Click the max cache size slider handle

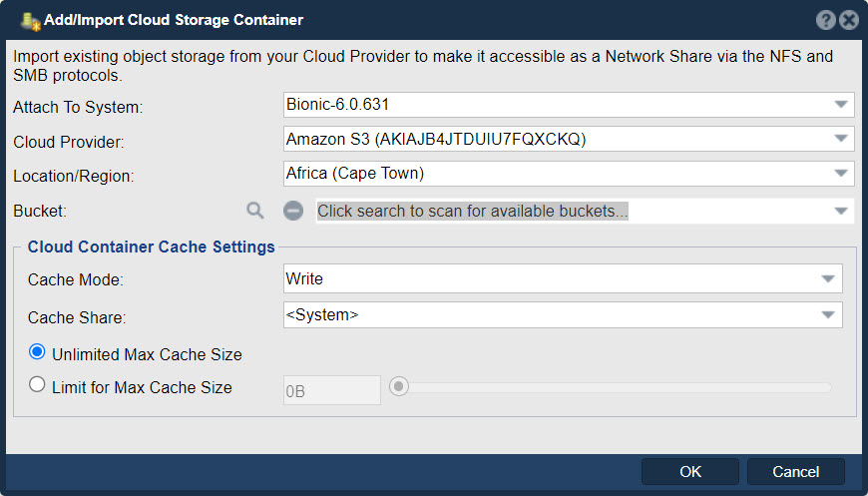[x=398, y=386]
